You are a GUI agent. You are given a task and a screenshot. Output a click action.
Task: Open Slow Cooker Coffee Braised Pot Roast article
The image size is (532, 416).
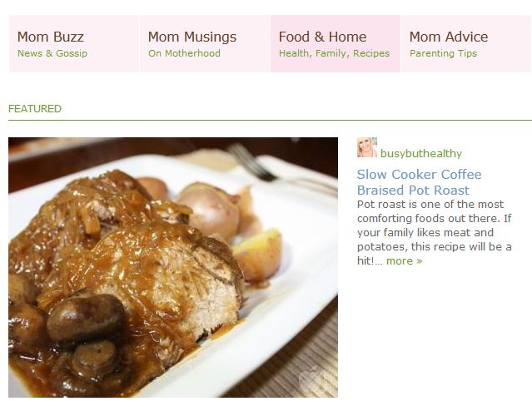pyautogui.click(x=420, y=182)
